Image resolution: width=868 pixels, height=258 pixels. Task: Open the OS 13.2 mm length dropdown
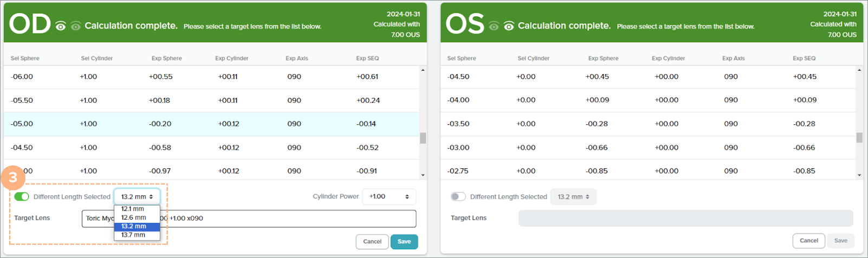pos(573,197)
